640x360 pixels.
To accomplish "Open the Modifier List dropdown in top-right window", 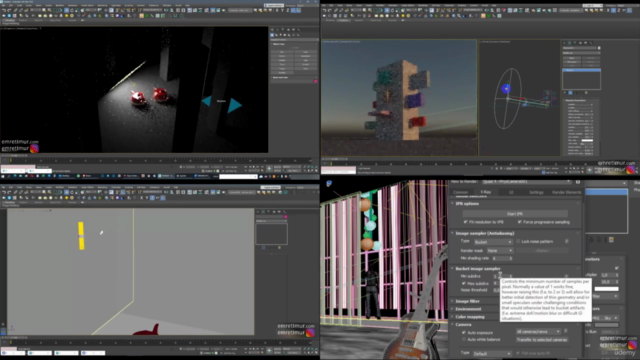I will pos(581,53).
